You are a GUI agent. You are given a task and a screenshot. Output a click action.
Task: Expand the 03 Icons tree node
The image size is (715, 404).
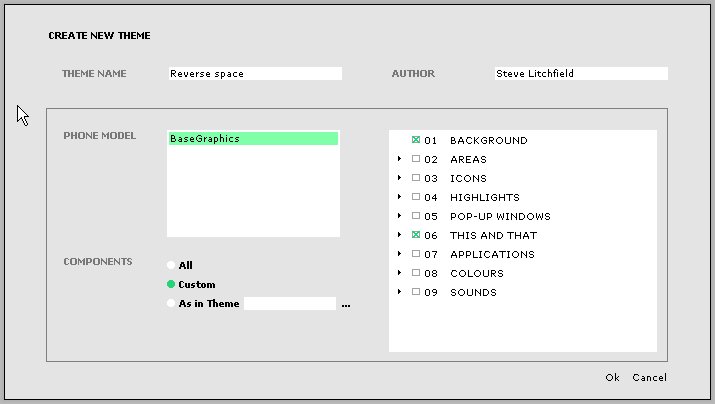399,178
